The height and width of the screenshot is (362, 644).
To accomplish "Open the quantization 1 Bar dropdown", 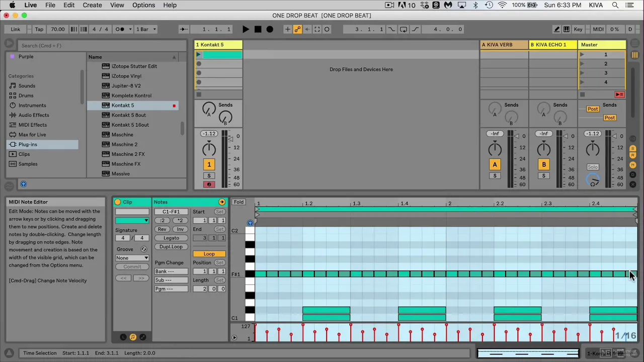I will click(146, 29).
